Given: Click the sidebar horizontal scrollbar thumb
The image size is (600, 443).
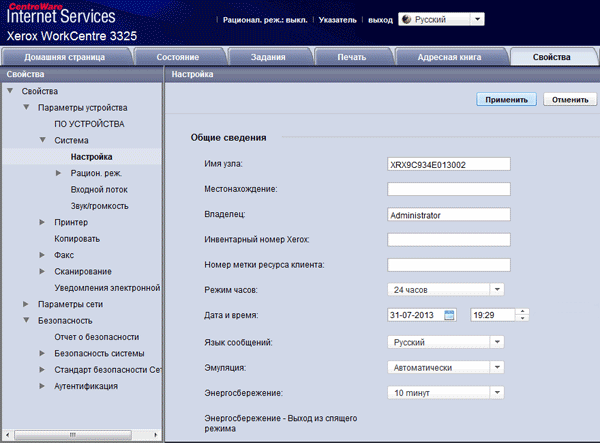Looking at the screenshot, I should click(x=73, y=435).
